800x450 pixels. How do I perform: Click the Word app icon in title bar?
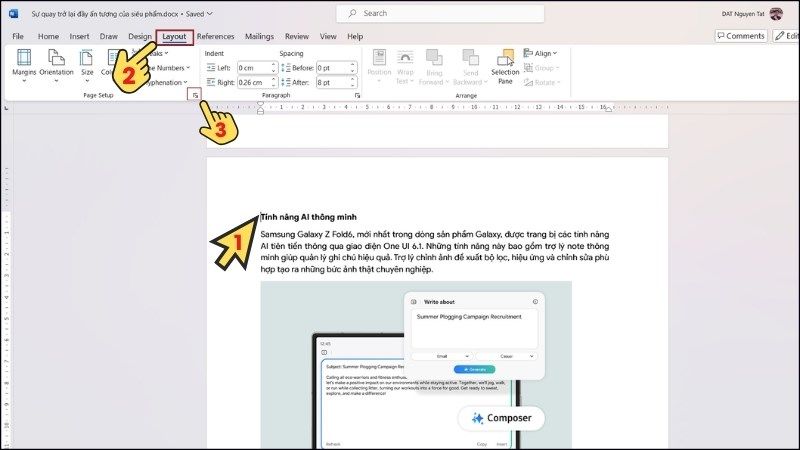point(14,14)
